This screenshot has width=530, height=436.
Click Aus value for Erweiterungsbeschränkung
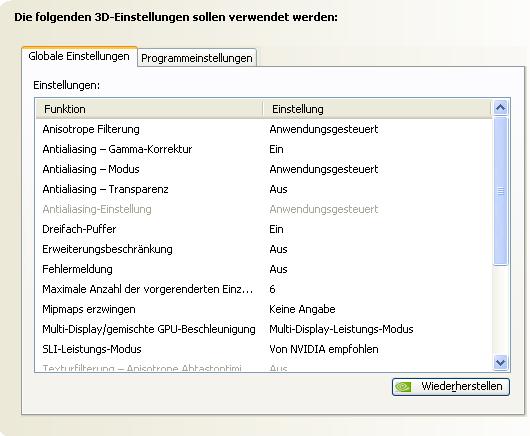[278, 249]
